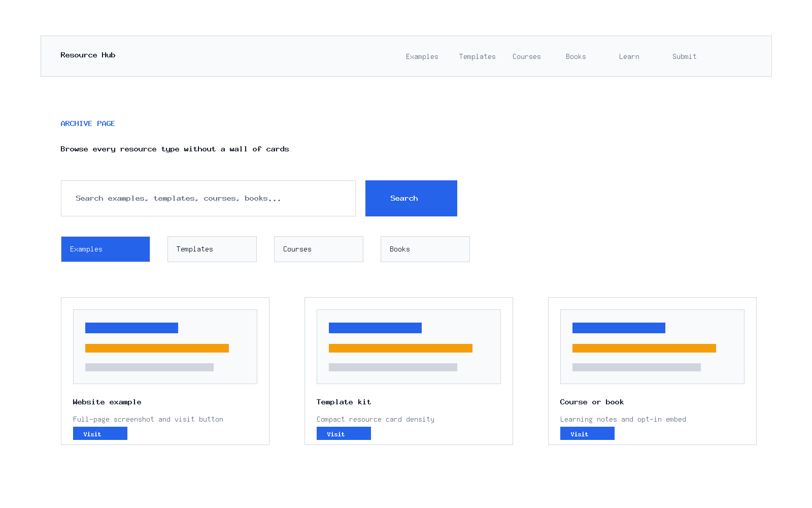Open the Website example card thumbnail
Image resolution: width=812 pixels, height=508 pixels.
click(x=165, y=346)
